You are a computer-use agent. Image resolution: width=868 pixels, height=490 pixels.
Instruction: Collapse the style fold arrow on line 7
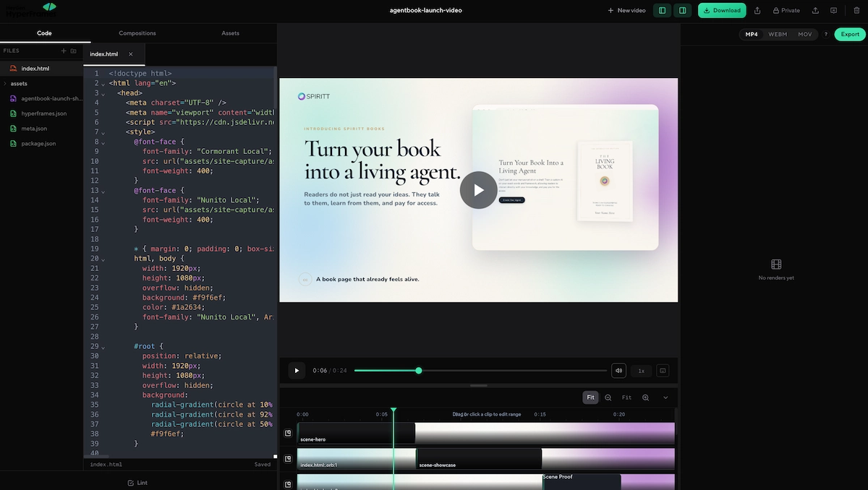[103, 132]
